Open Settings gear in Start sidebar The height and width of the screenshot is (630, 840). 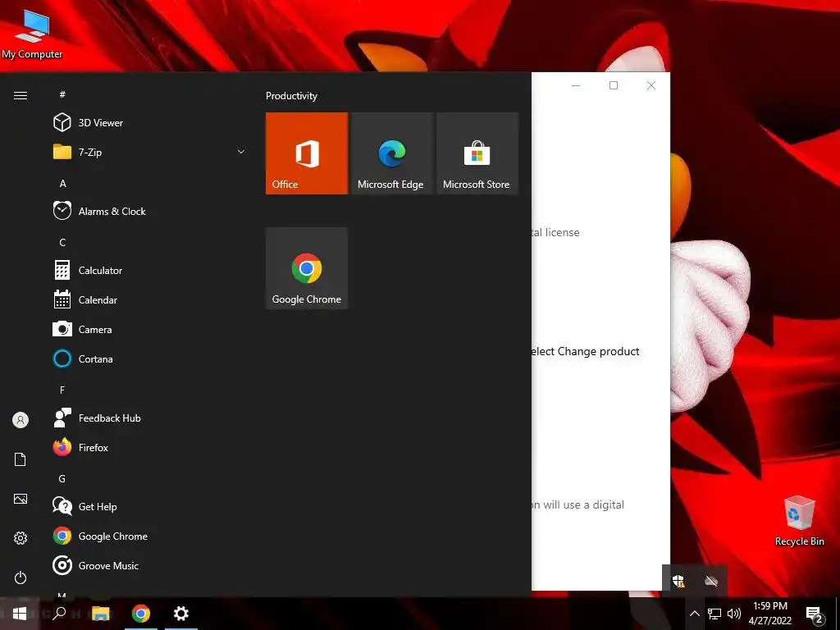click(x=21, y=538)
